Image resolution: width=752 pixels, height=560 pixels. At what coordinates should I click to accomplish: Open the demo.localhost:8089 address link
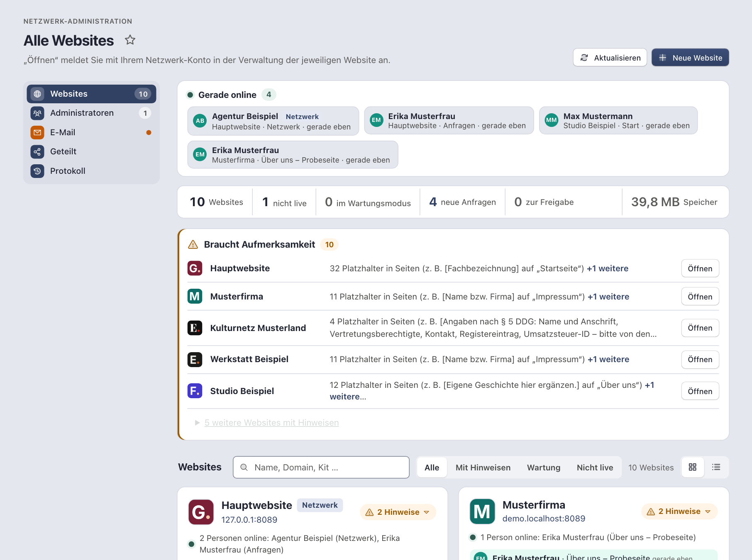[544, 519]
